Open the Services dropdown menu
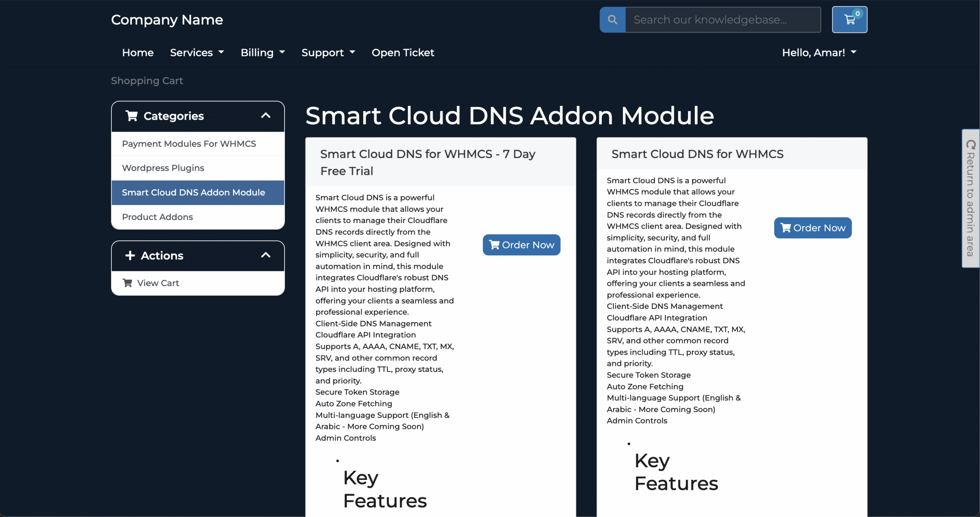This screenshot has width=980, height=517. [197, 52]
